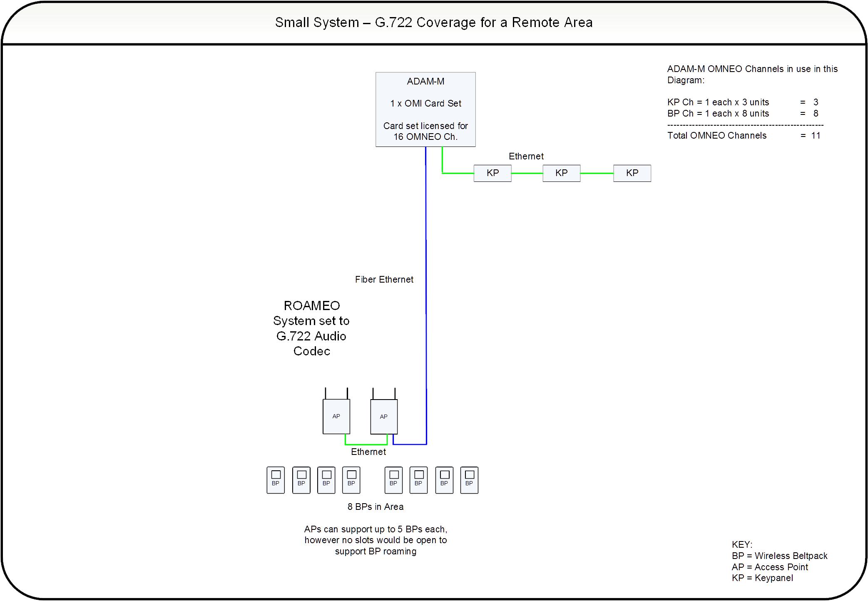Click the last KP box in the chain
This screenshot has width=868, height=601.
click(x=632, y=173)
